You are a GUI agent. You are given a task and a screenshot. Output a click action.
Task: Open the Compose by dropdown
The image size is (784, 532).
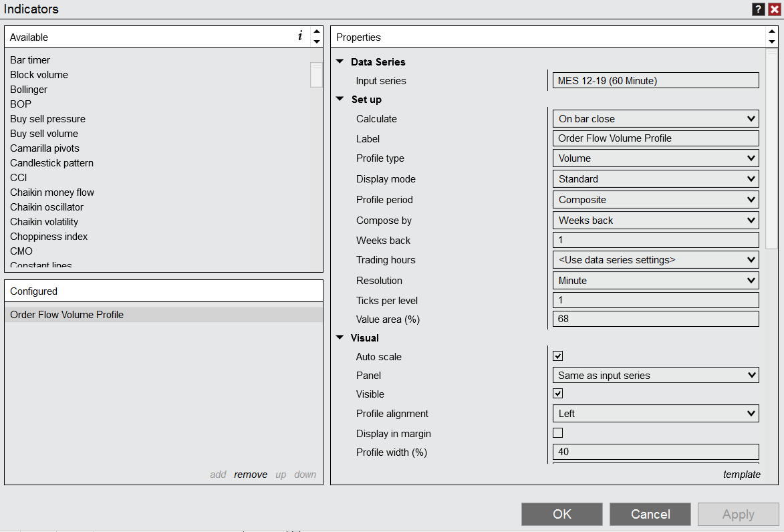656,221
